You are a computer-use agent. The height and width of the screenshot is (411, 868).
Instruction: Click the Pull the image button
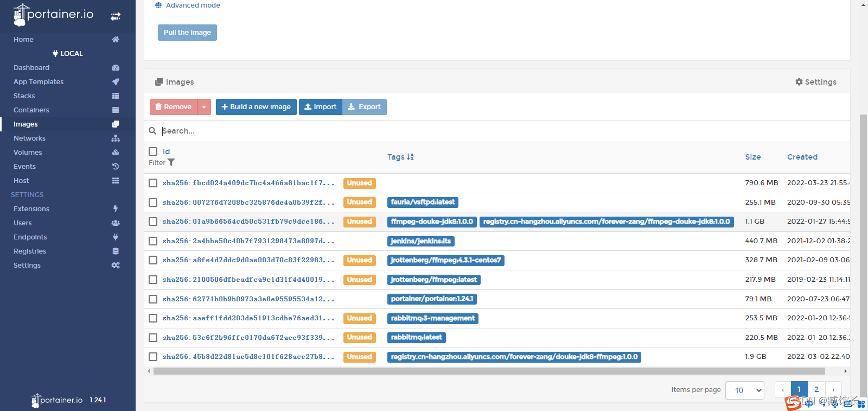pyautogui.click(x=187, y=33)
